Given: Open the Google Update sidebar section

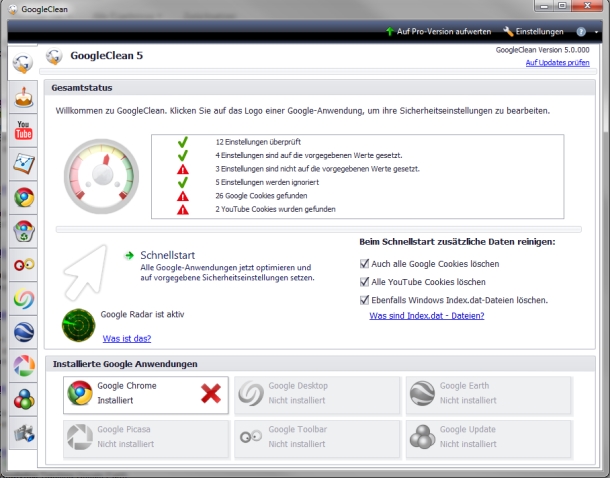Looking at the screenshot, I should 23,399.
